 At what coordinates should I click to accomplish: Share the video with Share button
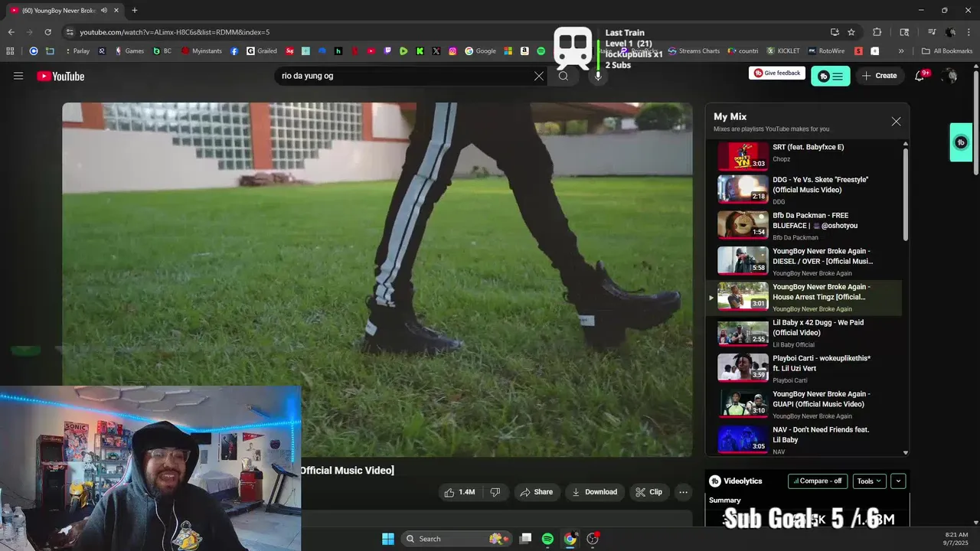point(536,492)
